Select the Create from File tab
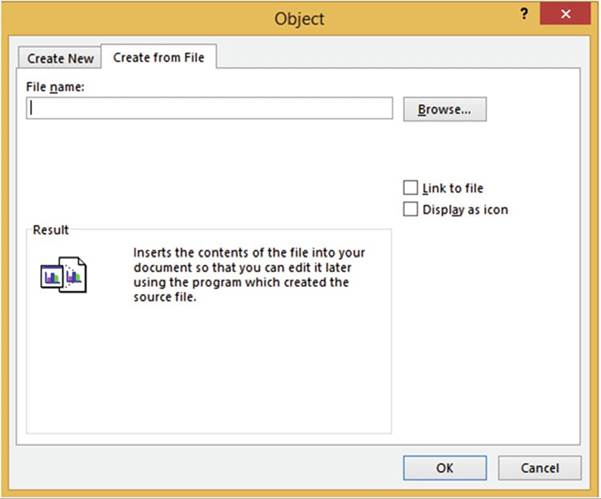The image size is (601, 499). pyautogui.click(x=159, y=57)
